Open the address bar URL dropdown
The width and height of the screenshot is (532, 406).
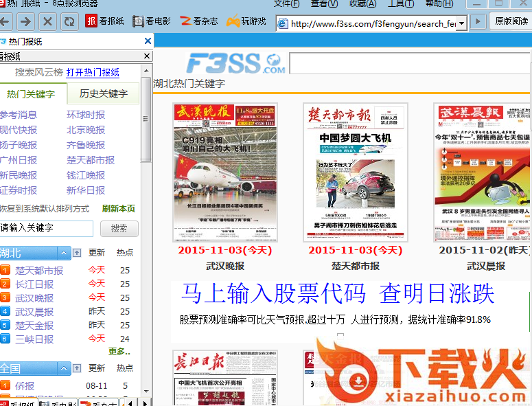462,23
